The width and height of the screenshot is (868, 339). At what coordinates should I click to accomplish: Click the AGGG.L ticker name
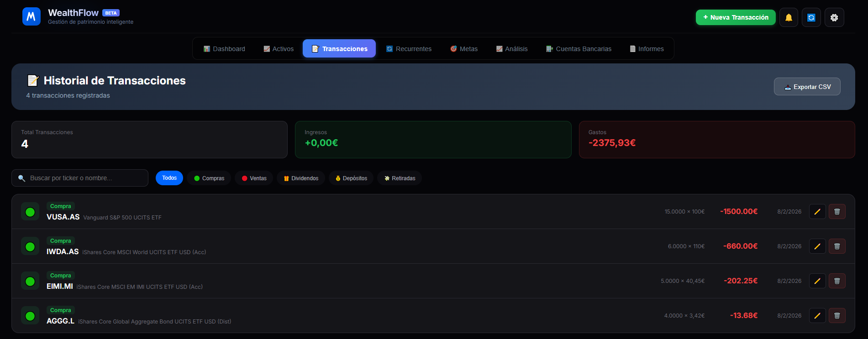[60, 321]
